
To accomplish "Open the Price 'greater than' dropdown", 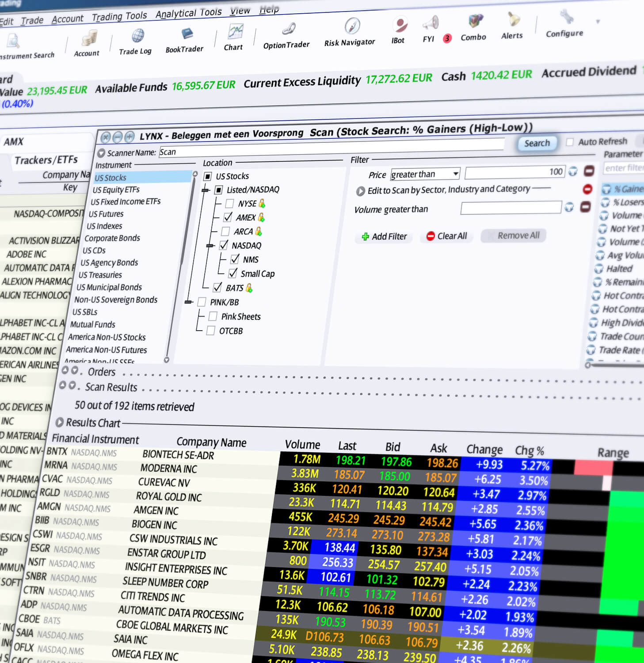I will point(425,174).
